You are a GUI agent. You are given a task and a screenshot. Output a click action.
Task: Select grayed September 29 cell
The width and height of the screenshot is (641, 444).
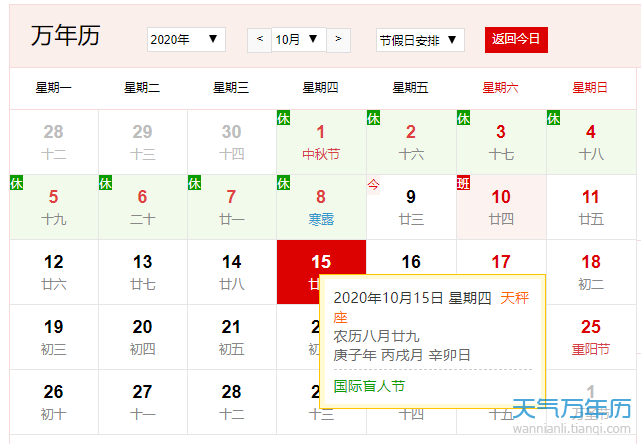143,142
